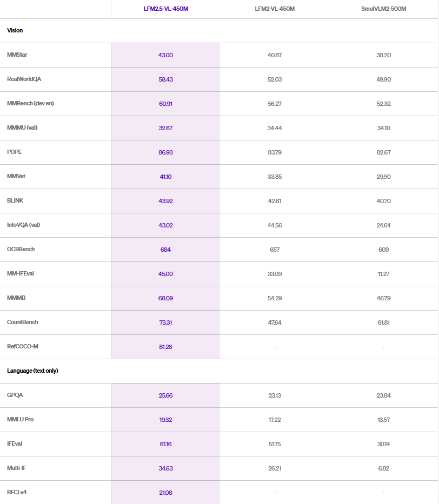Viewport: 439px width, 504px height.
Task: Click the IFEval score 51.75 cell
Action: [x=274, y=444]
